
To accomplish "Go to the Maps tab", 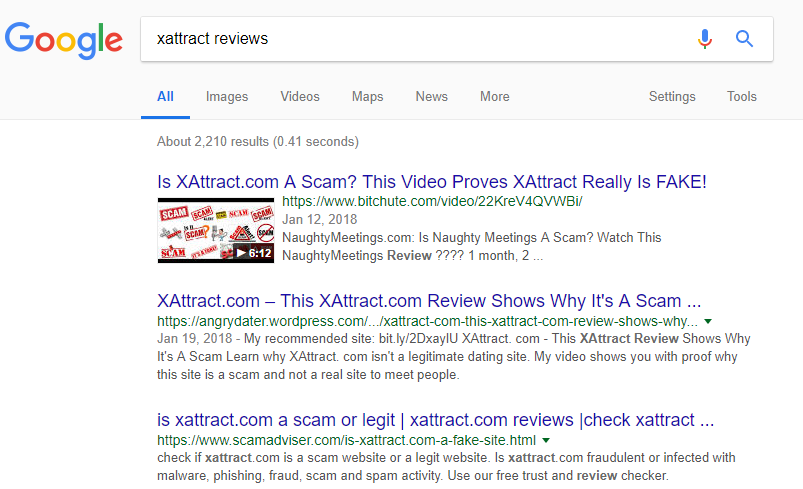I will coord(367,96).
